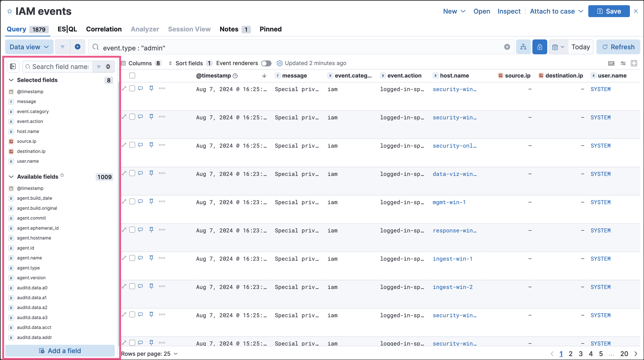Check the select-all rows checkbox
Screen dimensions: 644x360
point(132,75)
